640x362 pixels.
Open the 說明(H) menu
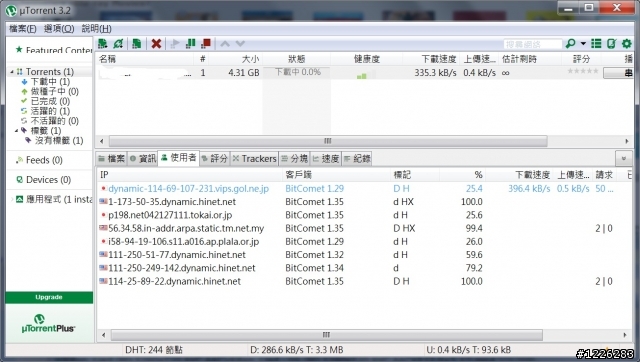[x=96, y=29]
